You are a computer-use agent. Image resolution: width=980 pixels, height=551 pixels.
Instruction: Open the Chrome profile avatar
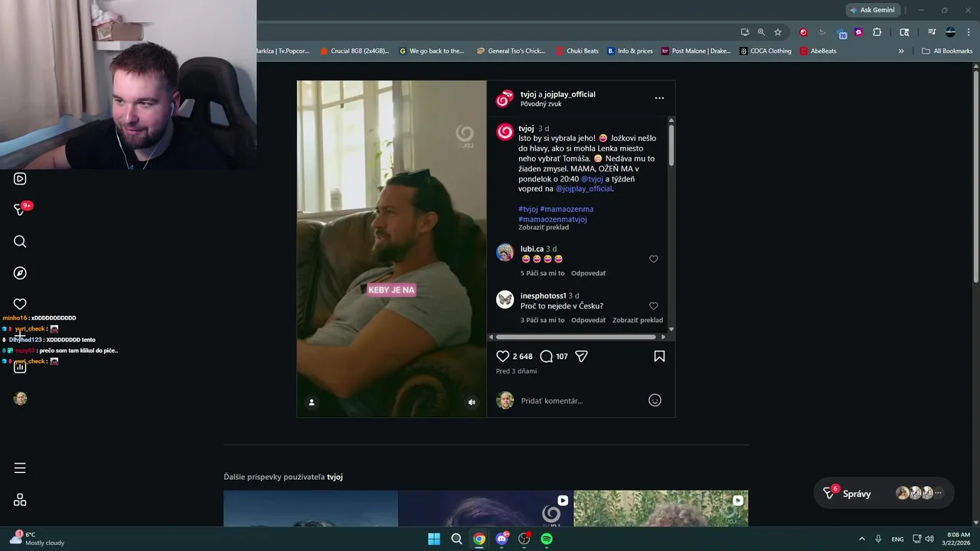(950, 32)
